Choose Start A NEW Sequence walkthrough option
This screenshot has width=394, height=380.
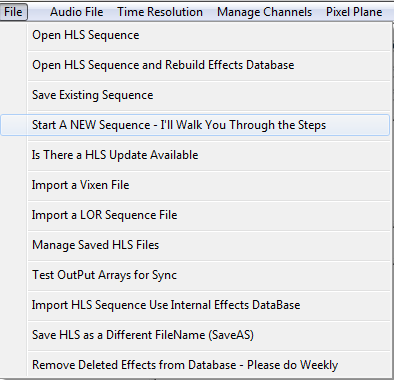pyautogui.click(x=195, y=125)
